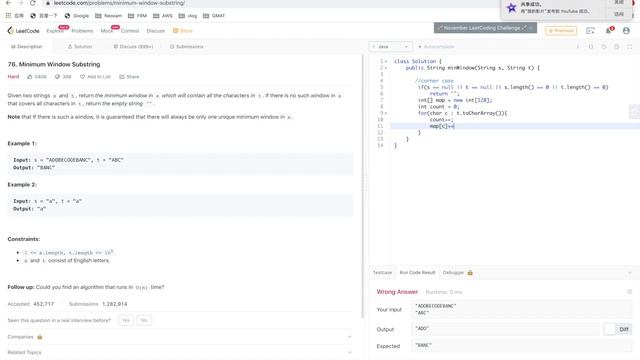The image size is (640, 360).
Task: Open the FRM bookmark folder
Action: [138, 16]
